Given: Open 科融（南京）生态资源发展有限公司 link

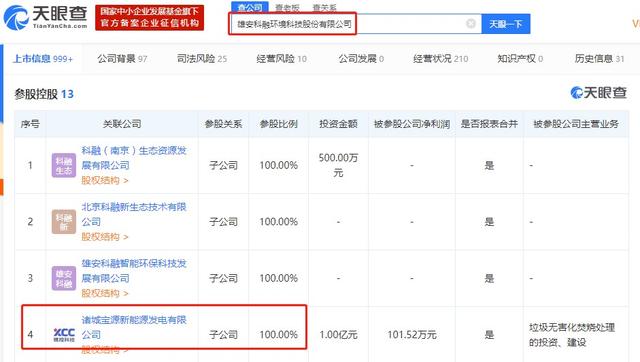Looking at the screenshot, I should click(134, 158).
